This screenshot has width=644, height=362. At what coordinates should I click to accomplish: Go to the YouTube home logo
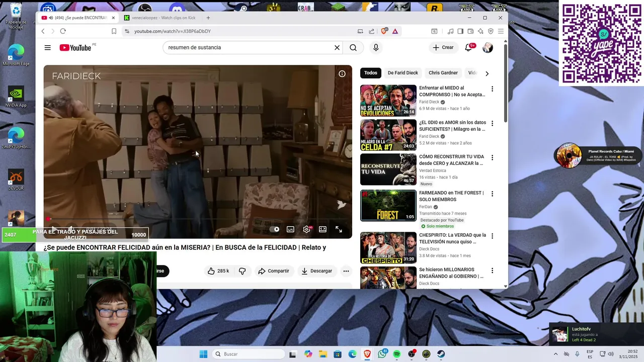[75, 48]
